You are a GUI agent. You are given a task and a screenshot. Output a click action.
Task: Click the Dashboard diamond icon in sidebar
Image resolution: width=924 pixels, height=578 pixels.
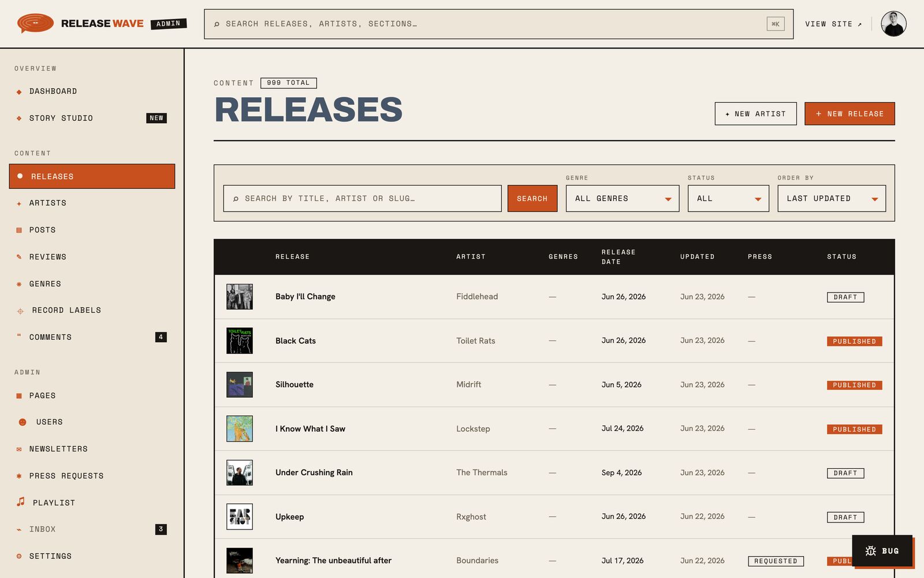tap(19, 91)
